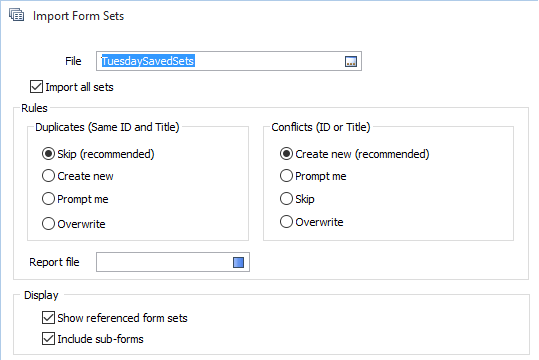Click the Import Form Sets title text

(78, 16)
